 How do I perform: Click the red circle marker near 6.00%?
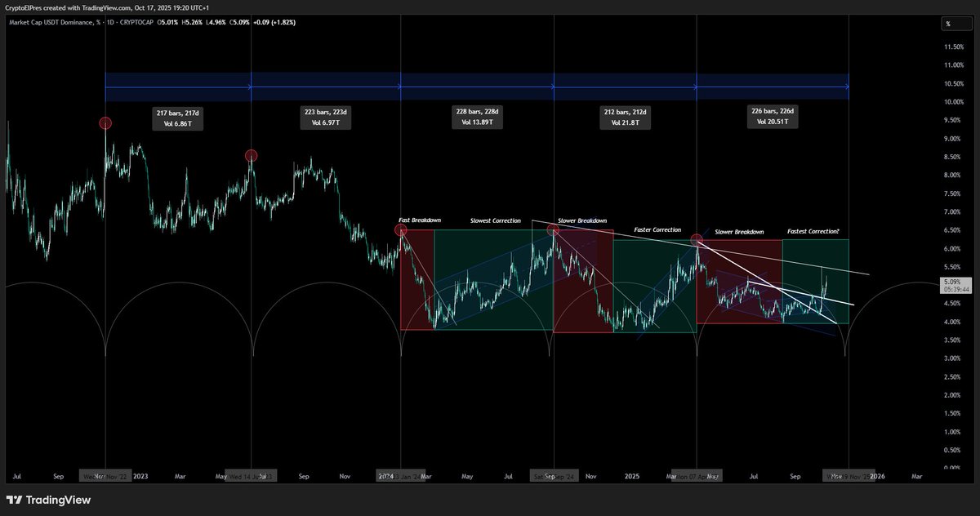point(697,240)
